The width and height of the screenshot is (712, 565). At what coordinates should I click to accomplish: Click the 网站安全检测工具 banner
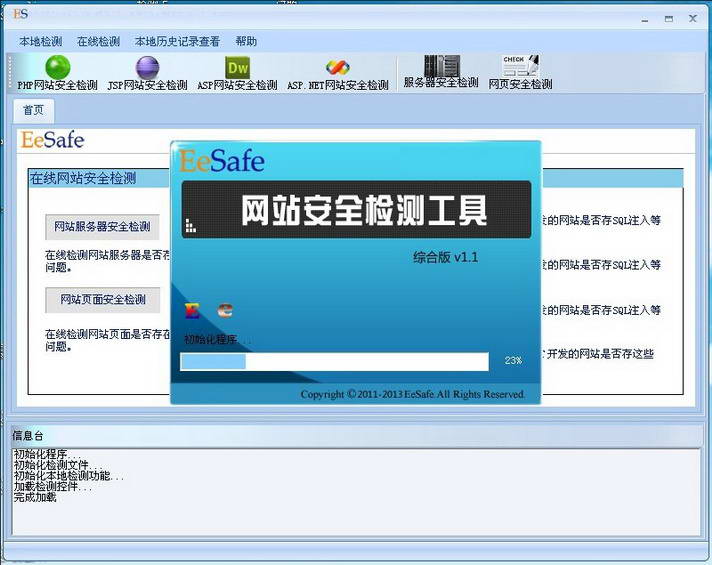(x=356, y=209)
